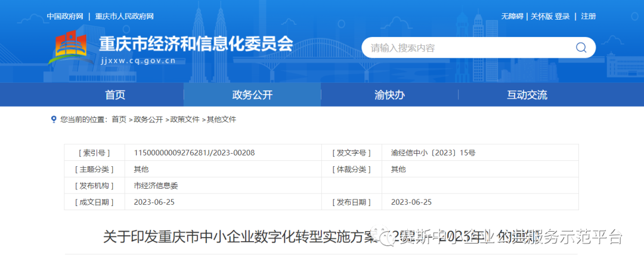Open the 首页 navigation tab
The image size is (644, 265).
(x=115, y=95)
